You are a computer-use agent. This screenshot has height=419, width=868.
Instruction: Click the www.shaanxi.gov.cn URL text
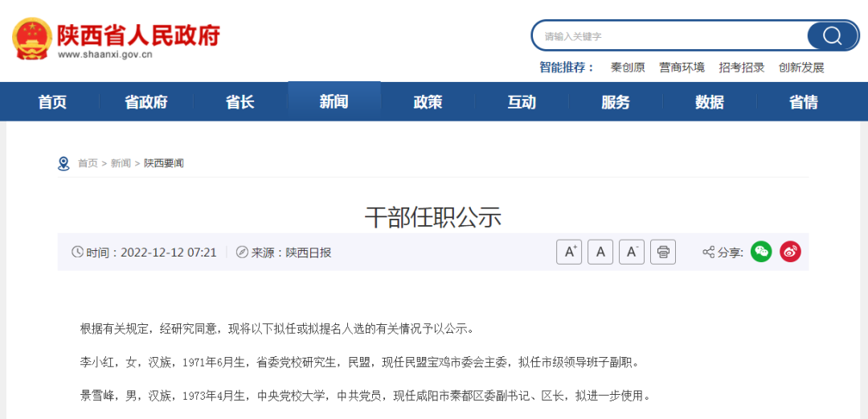[105, 55]
